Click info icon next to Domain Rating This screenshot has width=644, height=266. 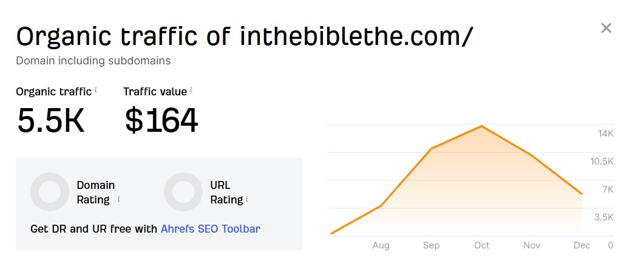pos(119,199)
